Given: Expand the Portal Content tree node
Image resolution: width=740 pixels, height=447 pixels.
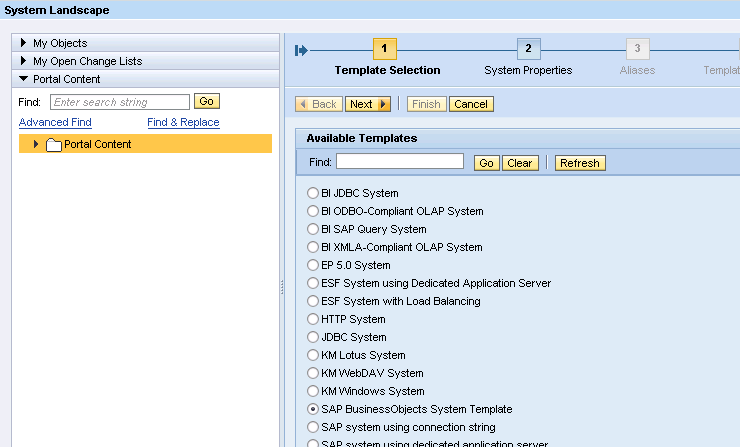Looking at the screenshot, I should [x=37, y=144].
